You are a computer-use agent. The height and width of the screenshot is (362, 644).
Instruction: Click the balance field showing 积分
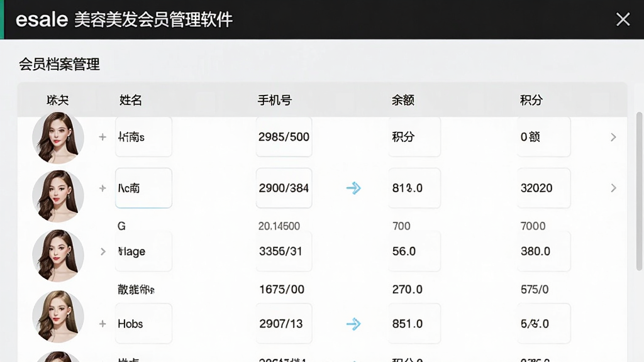tap(414, 136)
